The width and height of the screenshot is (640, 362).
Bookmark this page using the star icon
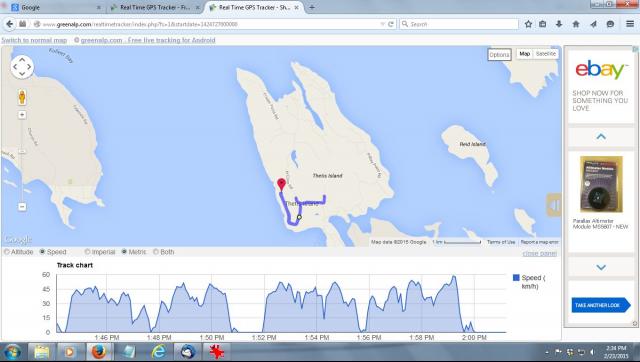(528, 24)
